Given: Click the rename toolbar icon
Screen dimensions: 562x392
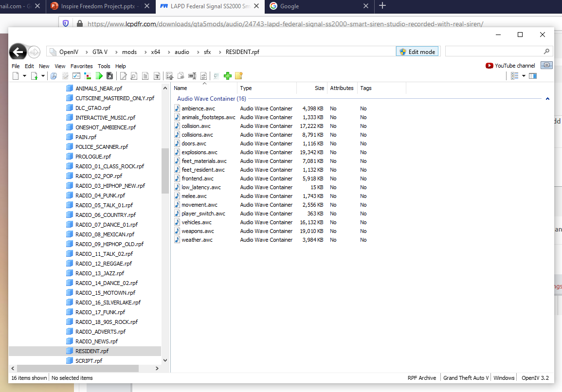Looking at the screenshot, I should (x=192, y=76).
